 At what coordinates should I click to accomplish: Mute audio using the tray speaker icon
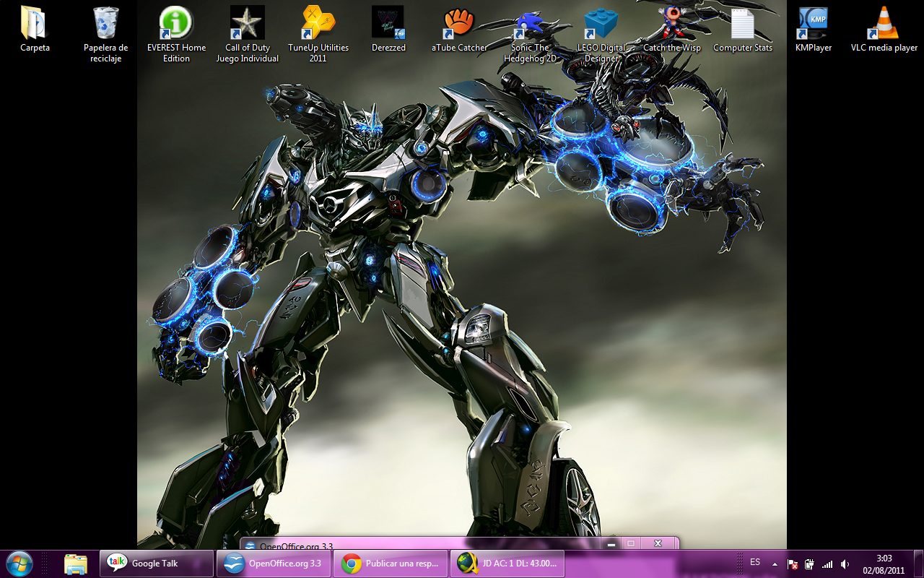click(845, 564)
